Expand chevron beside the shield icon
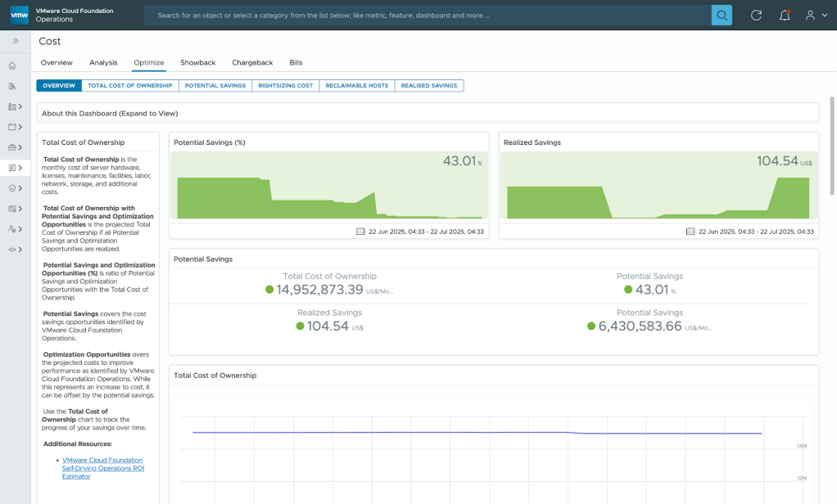837x504 pixels. [20, 188]
